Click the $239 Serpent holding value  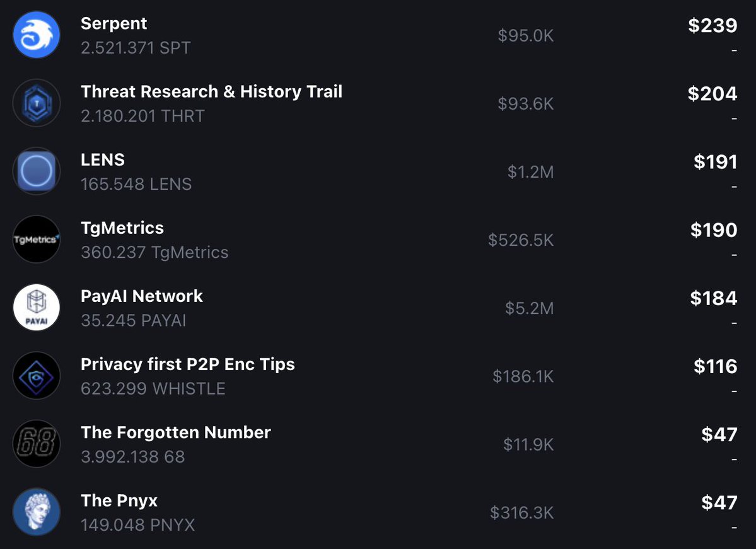(x=712, y=25)
